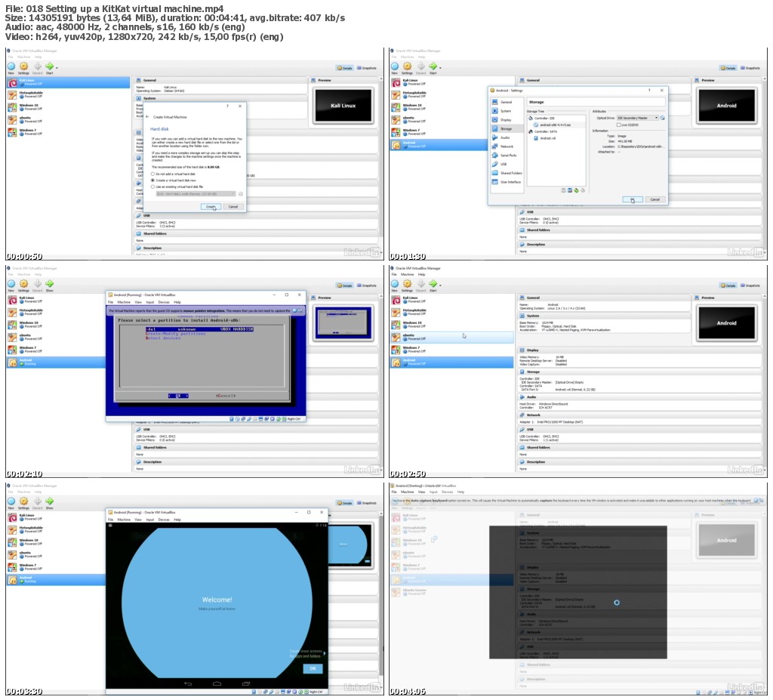Open the Start dropdown arrow in the 00:00:50 frame
This screenshot has height=700, width=773.
(57, 67)
